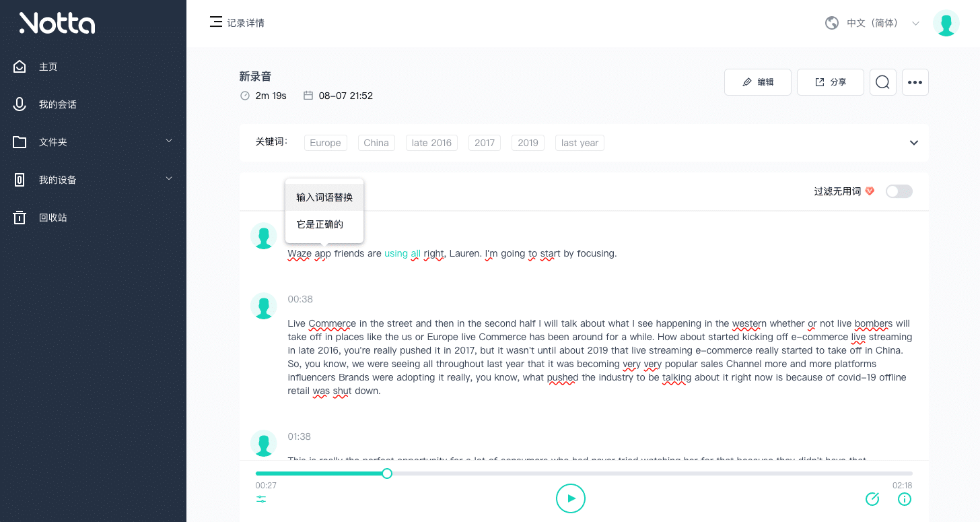980x522 pixels.
Task: Select 我的会话 microphone icon in sidebar
Action: click(x=19, y=104)
